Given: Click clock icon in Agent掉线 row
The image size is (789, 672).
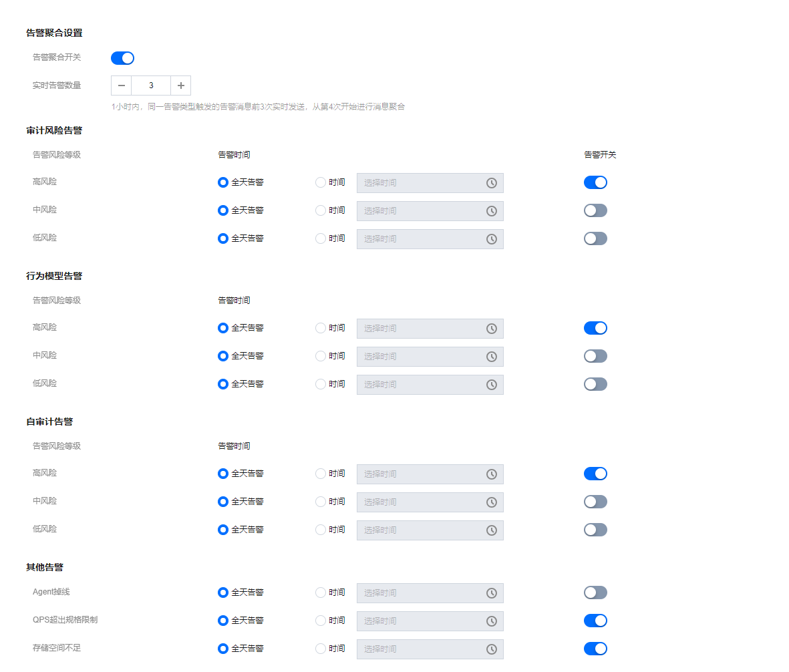Looking at the screenshot, I should 491,593.
